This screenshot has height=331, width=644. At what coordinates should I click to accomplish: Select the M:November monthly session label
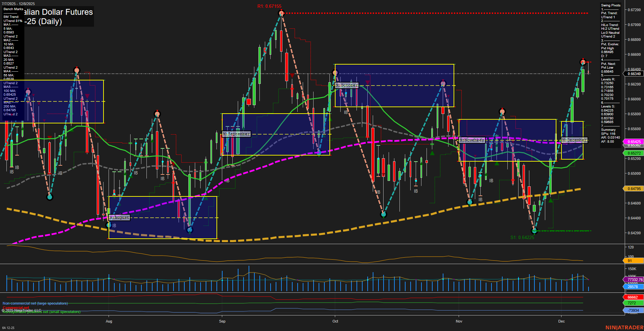click(x=472, y=140)
